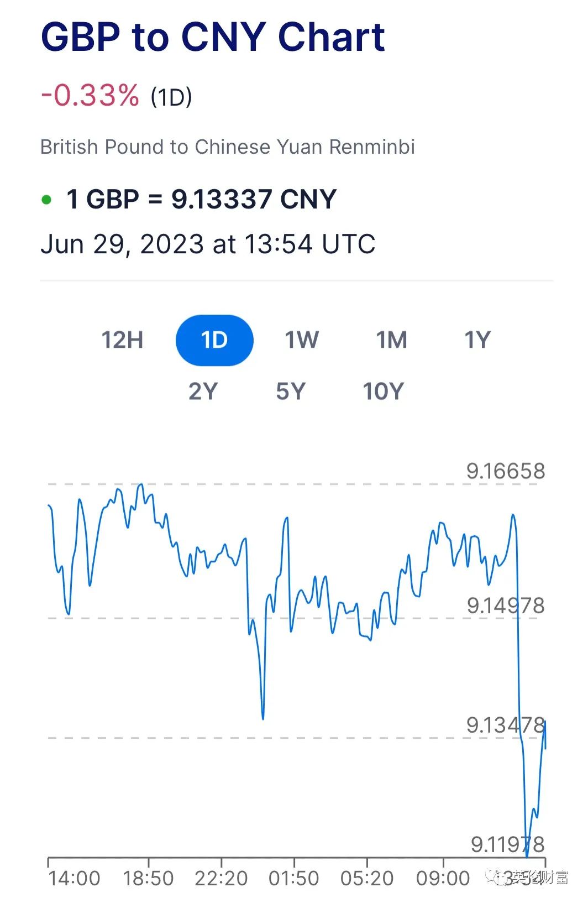The height and width of the screenshot is (903, 588).
Task: Click the green live-rate status dot
Action: click(x=47, y=200)
